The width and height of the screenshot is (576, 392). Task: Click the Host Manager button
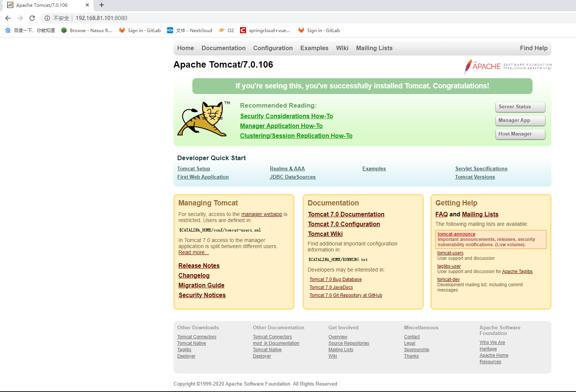coord(520,134)
